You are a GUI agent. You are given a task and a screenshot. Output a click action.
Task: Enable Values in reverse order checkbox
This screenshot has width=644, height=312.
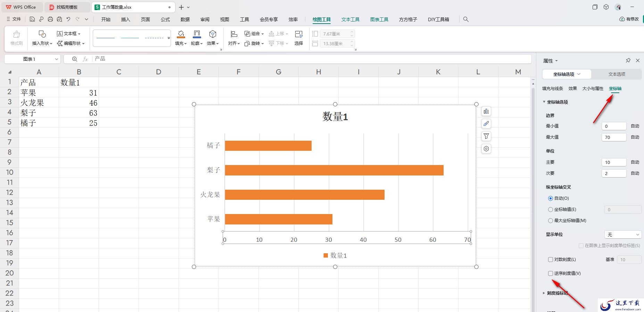click(551, 273)
